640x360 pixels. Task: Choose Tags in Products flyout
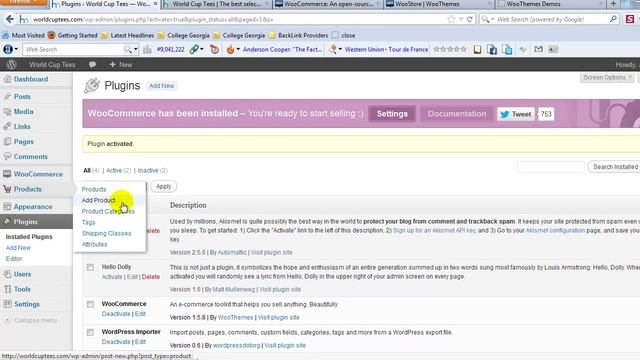(88, 222)
